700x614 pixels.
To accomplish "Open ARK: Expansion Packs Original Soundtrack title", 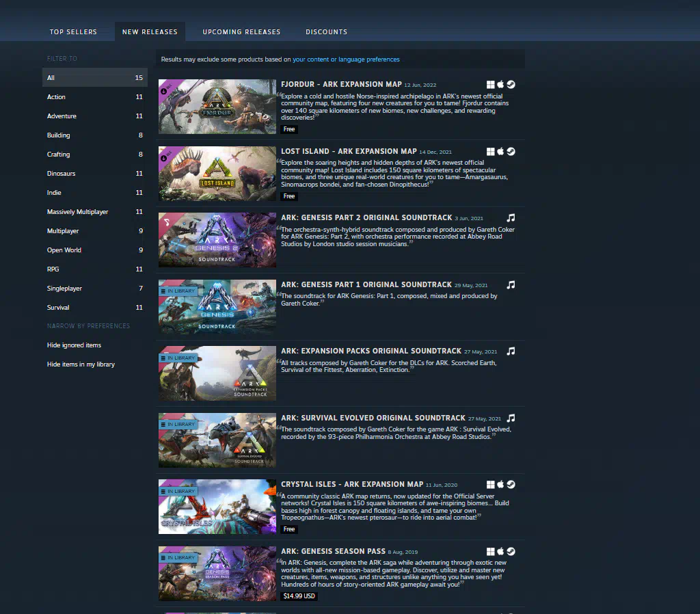I will pyautogui.click(x=371, y=351).
